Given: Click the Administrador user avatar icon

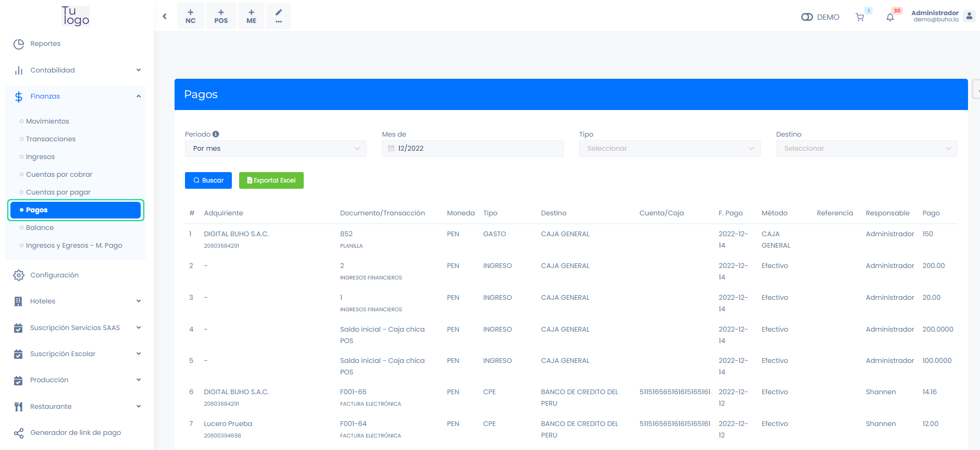Looking at the screenshot, I should pyautogui.click(x=969, y=16).
